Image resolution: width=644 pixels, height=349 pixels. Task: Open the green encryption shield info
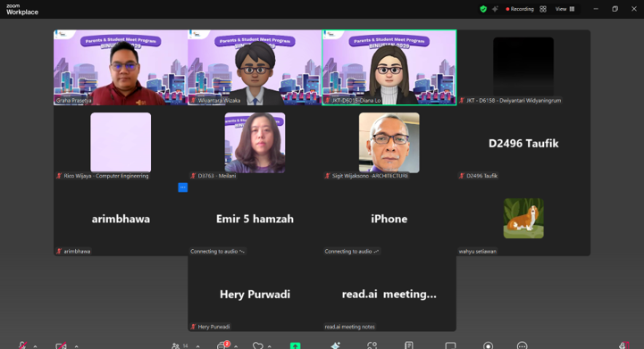click(483, 9)
